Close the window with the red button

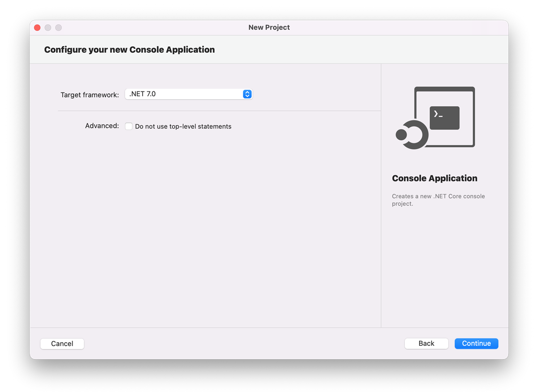pos(37,28)
